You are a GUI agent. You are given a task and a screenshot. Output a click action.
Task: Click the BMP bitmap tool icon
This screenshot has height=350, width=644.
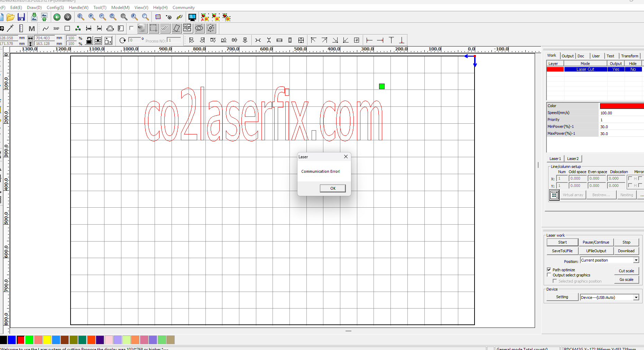[56, 28]
